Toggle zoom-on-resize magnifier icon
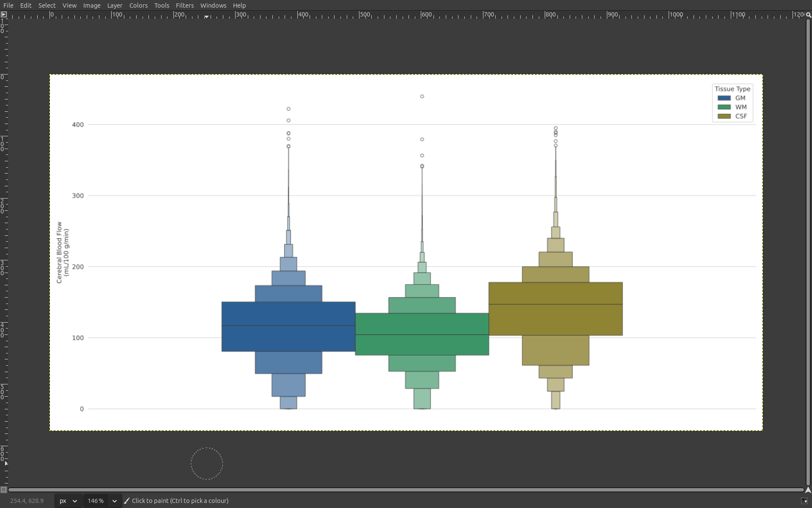Image resolution: width=812 pixels, height=508 pixels. [x=808, y=14]
